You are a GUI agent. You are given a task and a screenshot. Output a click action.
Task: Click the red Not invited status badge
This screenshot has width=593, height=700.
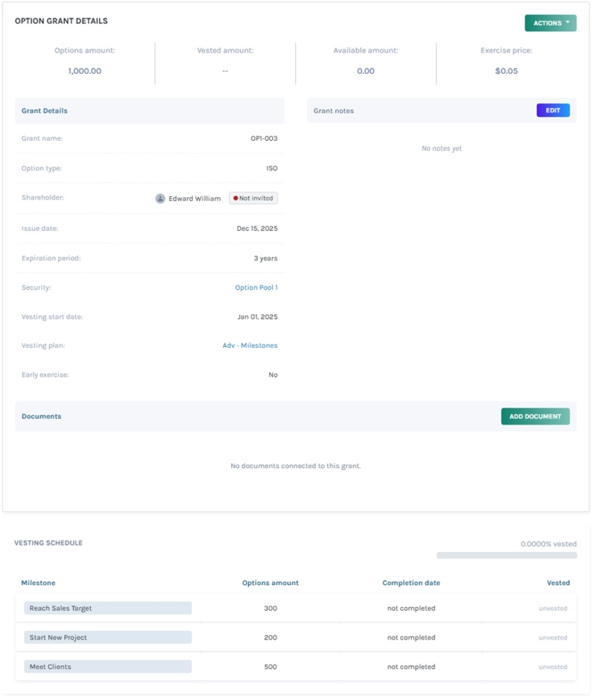(253, 198)
